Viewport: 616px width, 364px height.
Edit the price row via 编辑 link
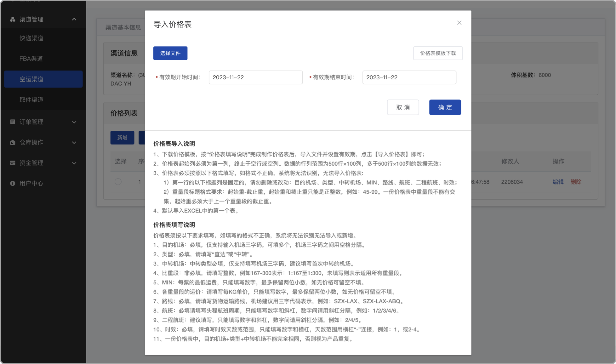tap(558, 182)
